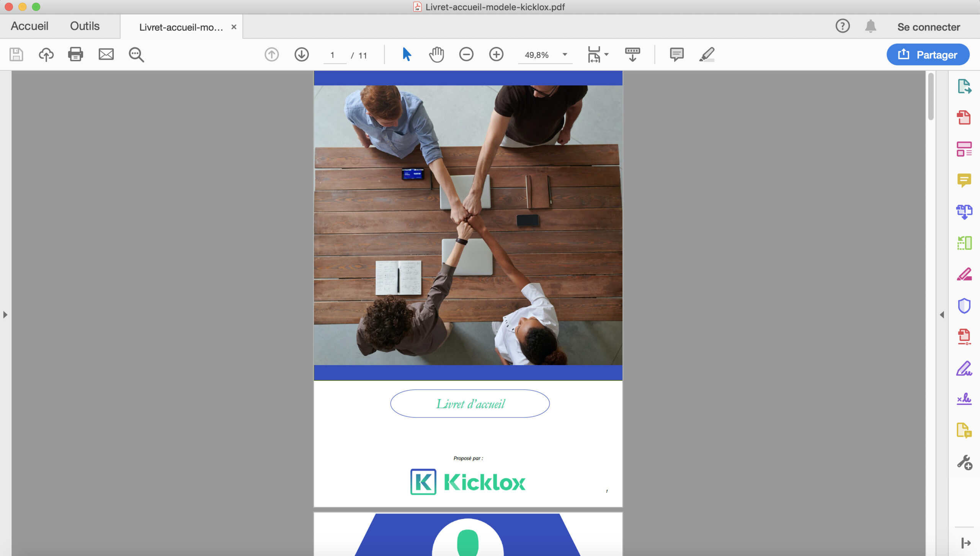Click the 49,8% zoom value field
980x556 pixels.
[537, 55]
